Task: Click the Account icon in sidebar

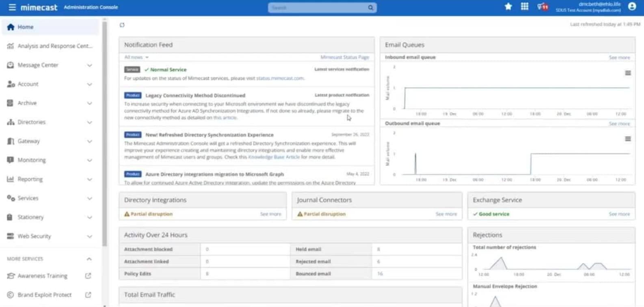Action: pos(11,84)
